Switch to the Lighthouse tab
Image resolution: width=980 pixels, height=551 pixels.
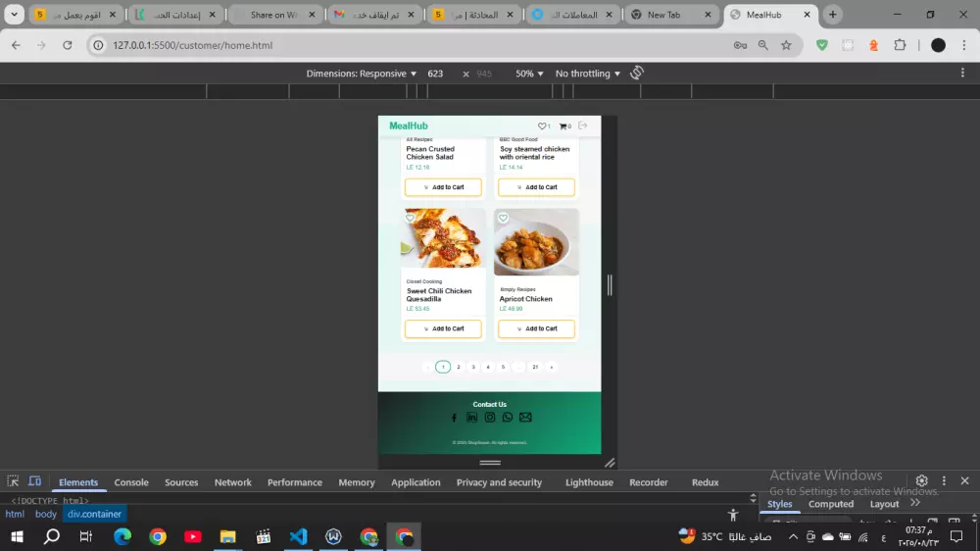coord(589,482)
